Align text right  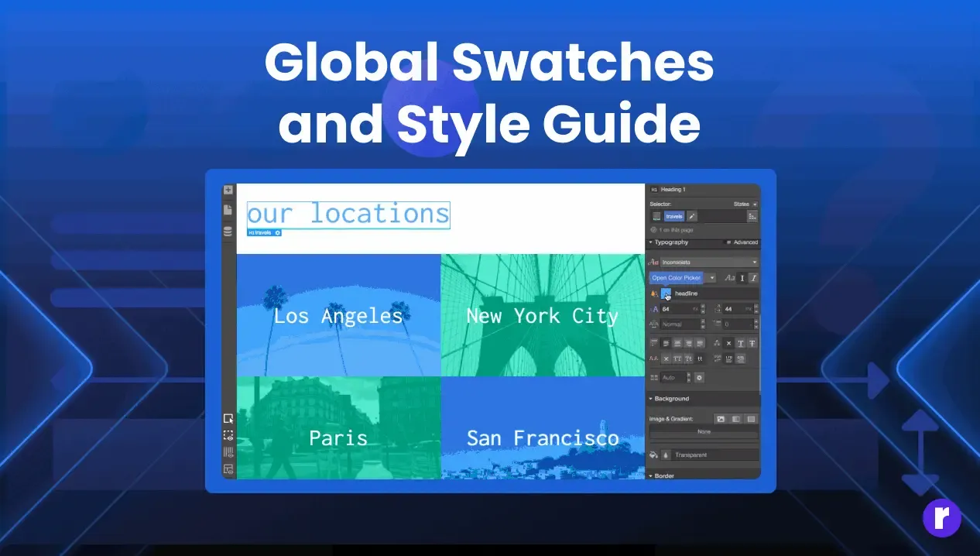pyautogui.click(x=689, y=343)
